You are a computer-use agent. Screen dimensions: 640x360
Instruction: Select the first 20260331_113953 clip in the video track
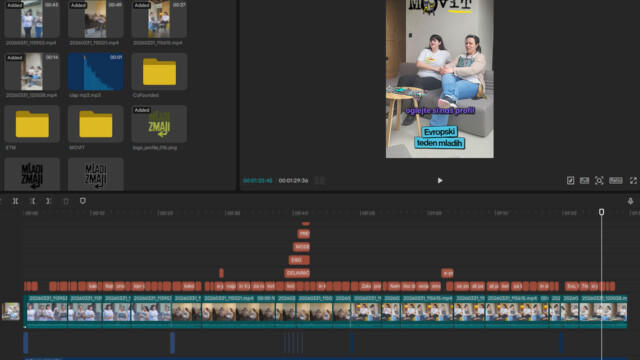pos(47,311)
